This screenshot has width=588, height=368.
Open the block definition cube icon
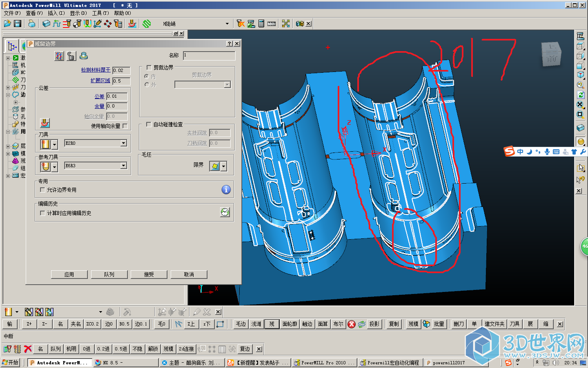tap(46, 24)
